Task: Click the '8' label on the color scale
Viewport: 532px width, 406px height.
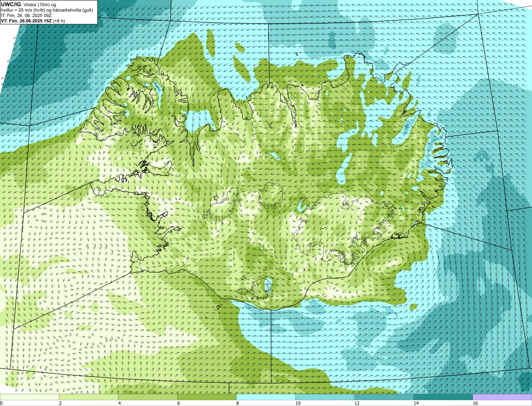Action: pyautogui.click(x=237, y=403)
